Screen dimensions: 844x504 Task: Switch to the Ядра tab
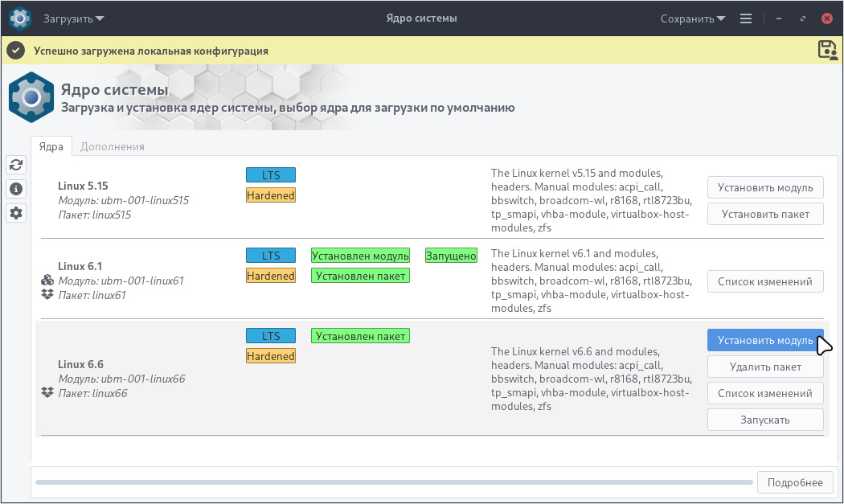[x=51, y=146]
